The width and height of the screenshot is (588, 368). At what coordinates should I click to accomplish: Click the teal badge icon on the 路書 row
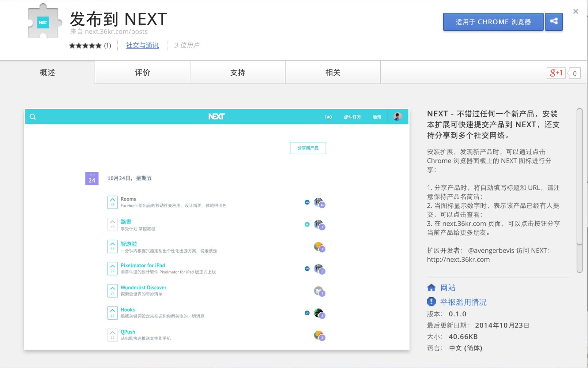(307, 224)
